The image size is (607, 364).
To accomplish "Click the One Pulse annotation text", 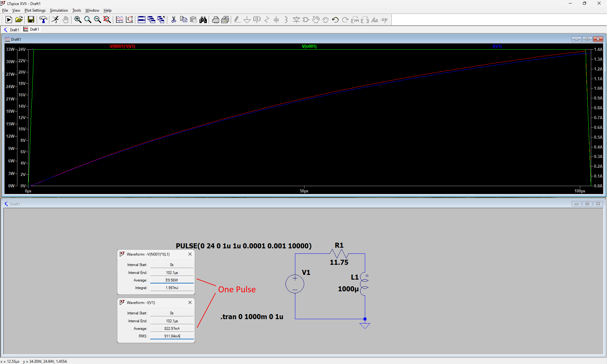I will click(x=237, y=289).
